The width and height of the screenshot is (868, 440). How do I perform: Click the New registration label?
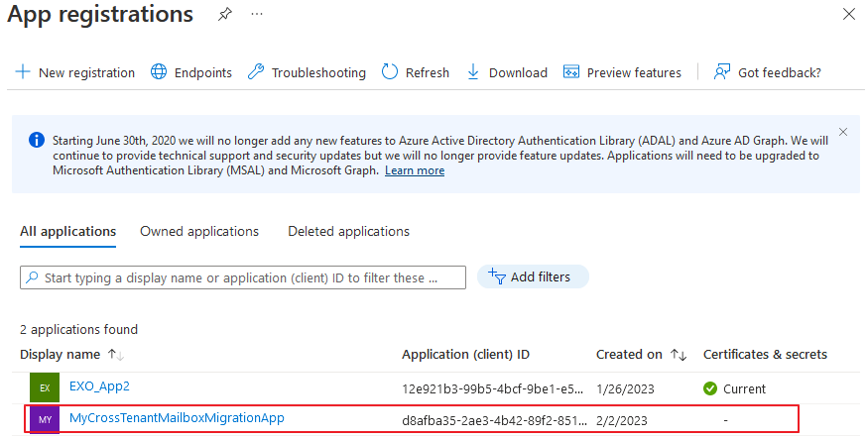(87, 72)
